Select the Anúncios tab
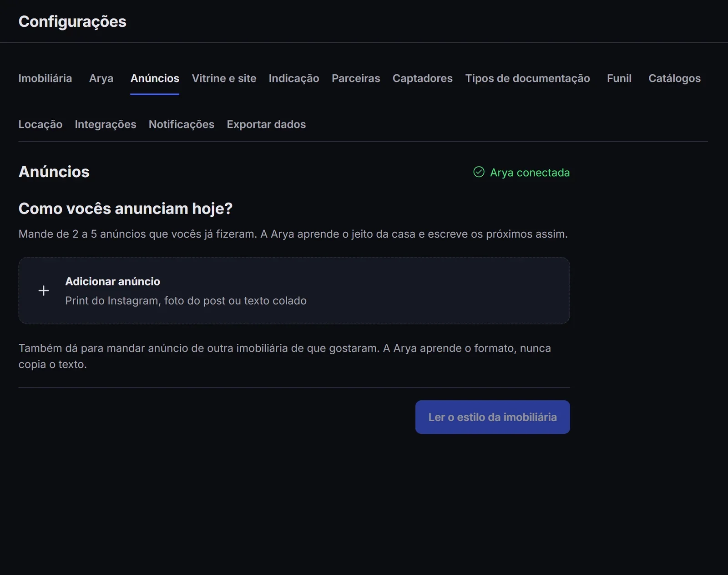The image size is (728, 575). pos(155,78)
